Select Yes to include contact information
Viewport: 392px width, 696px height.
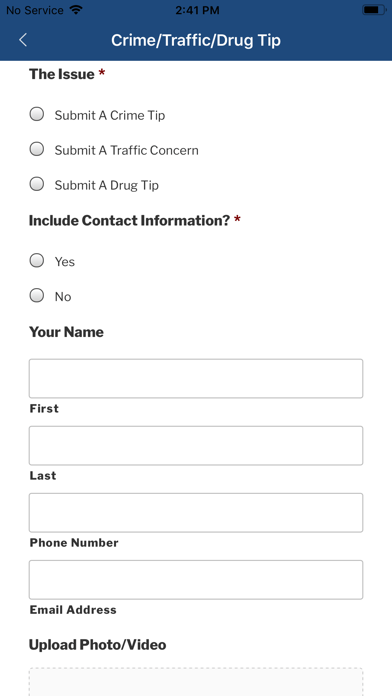[x=37, y=261]
